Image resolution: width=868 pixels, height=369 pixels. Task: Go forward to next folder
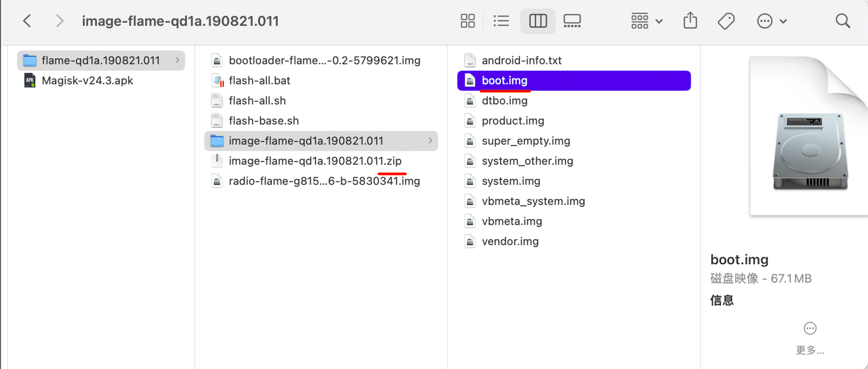click(x=59, y=21)
